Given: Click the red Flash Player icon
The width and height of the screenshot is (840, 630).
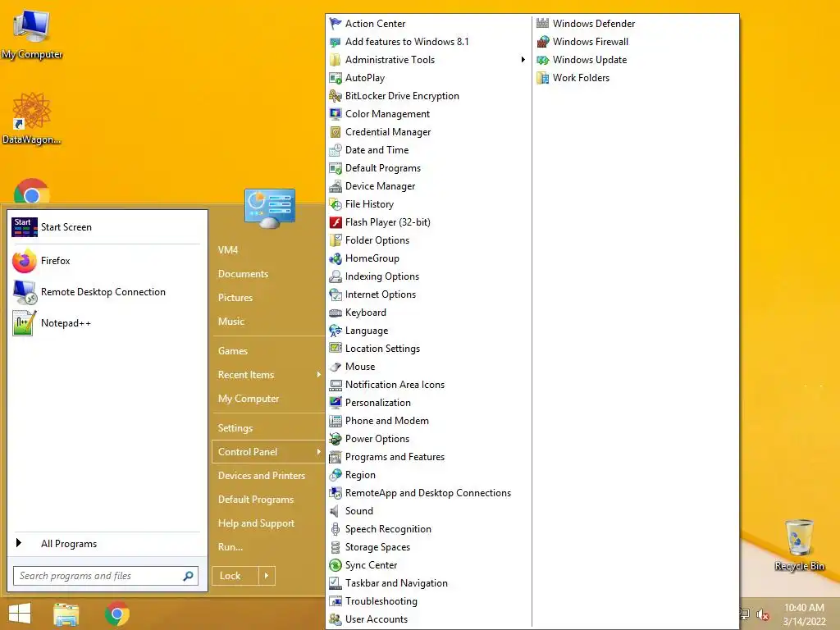Looking at the screenshot, I should 336,222.
